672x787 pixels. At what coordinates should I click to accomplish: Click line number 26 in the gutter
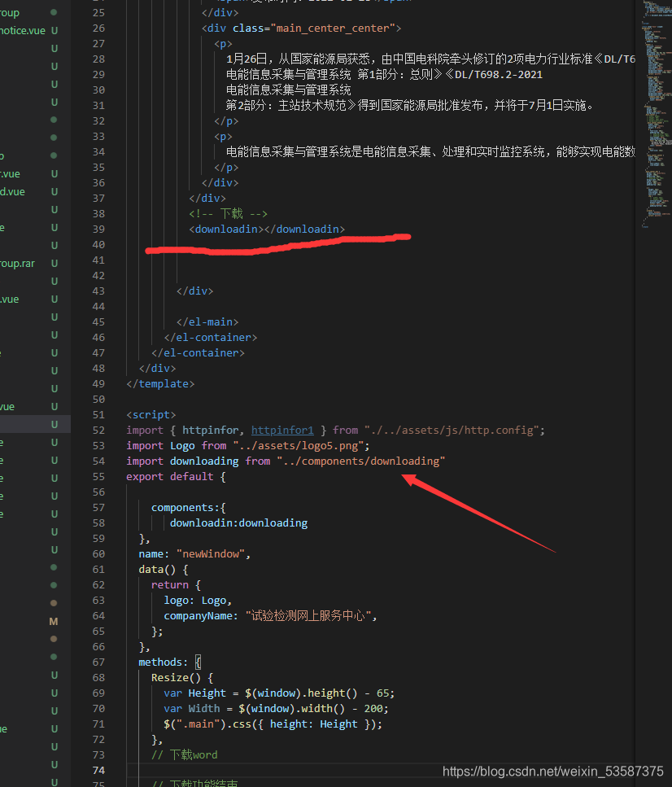click(x=98, y=28)
